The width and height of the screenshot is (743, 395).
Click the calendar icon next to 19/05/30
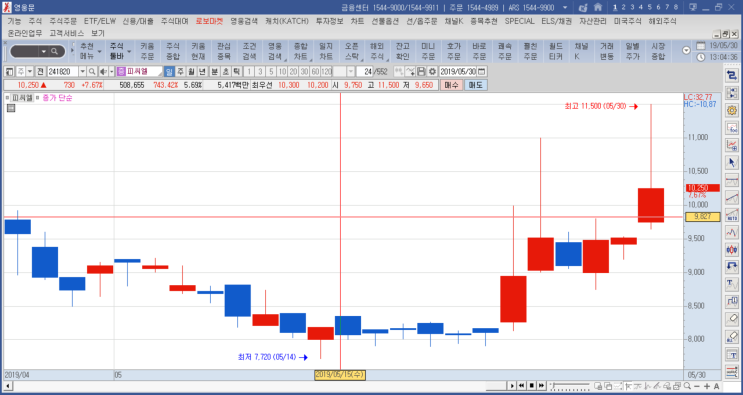coord(701,45)
